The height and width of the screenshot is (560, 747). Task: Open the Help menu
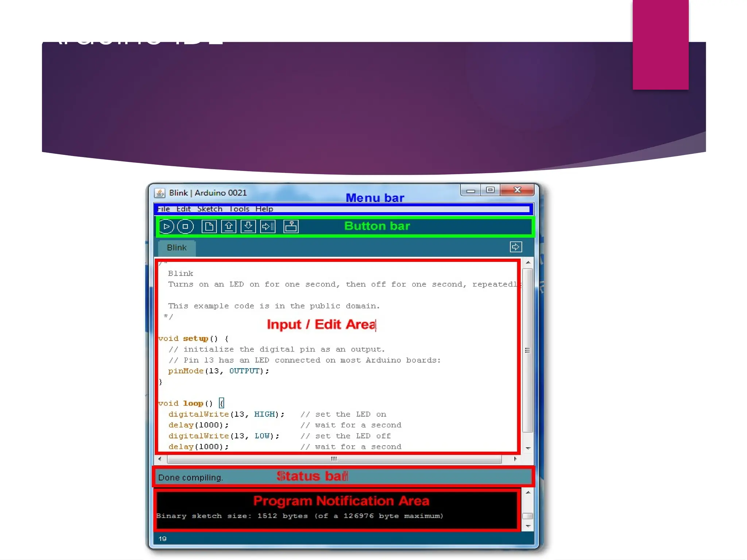coord(264,209)
